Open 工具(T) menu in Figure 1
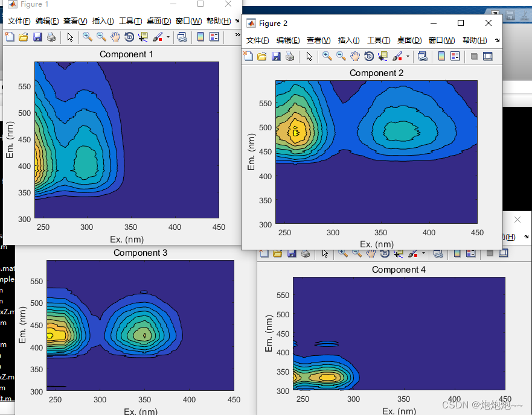 click(x=130, y=21)
